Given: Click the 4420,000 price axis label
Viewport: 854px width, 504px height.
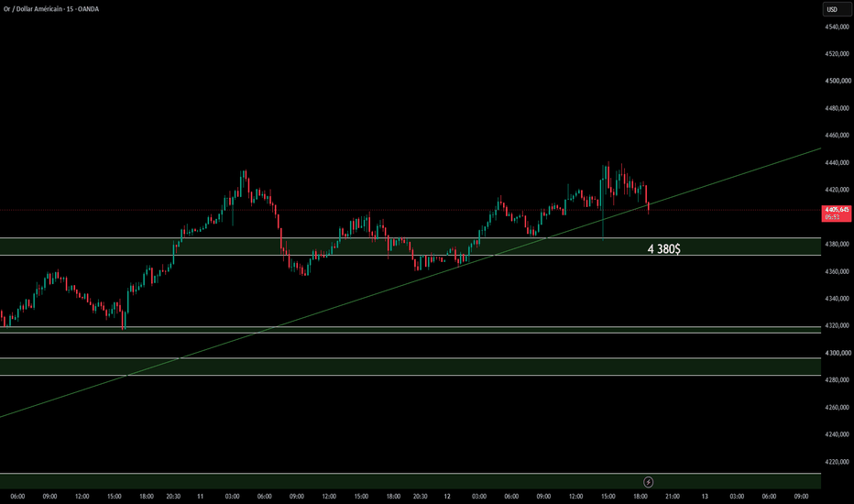Looking at the screenshot, I should (837, 191).
